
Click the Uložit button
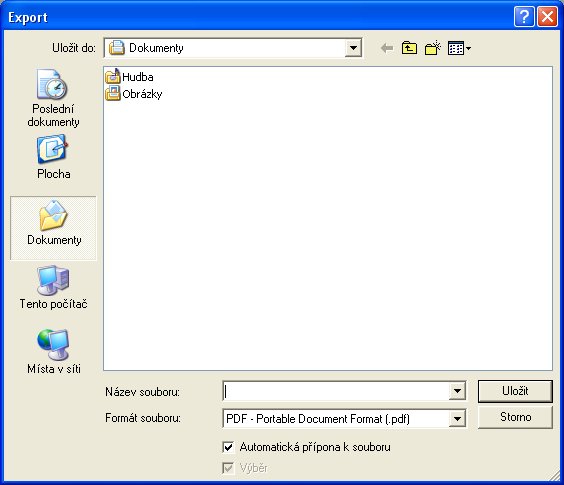pos(515,391)
